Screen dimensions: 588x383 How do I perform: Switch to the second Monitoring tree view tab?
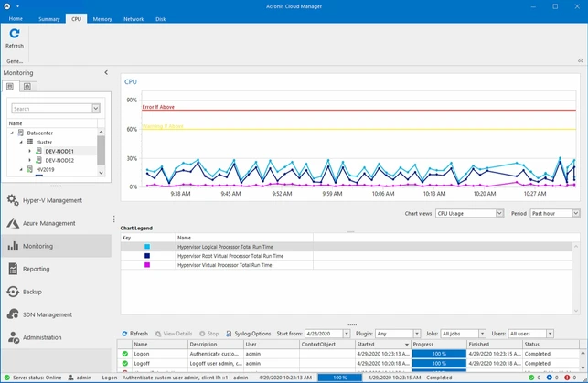(27, 87)
